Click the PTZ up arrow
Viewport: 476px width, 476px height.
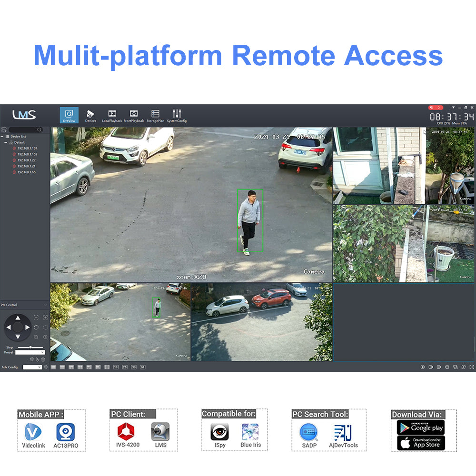18,317
